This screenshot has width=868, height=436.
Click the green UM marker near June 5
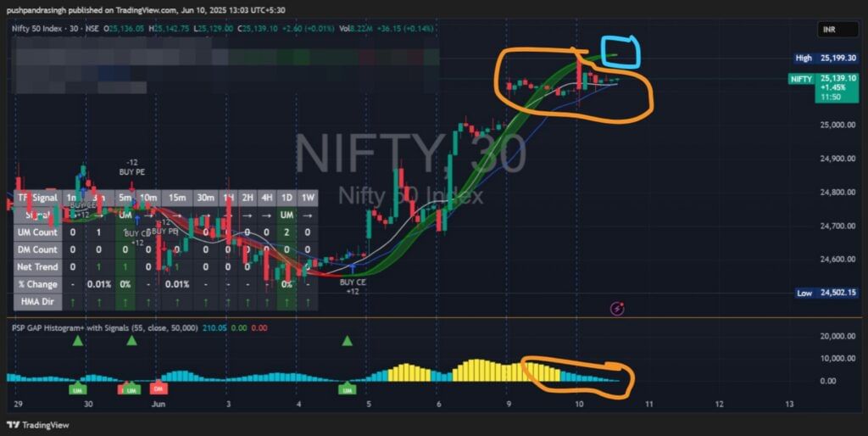(x=347, y=390)
